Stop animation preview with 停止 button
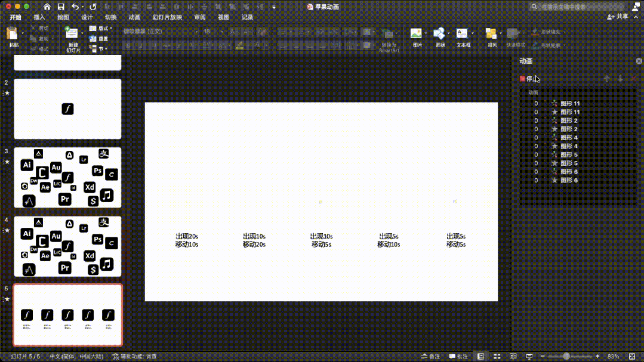Screen dimensions: 644x362 click(530, 79)
